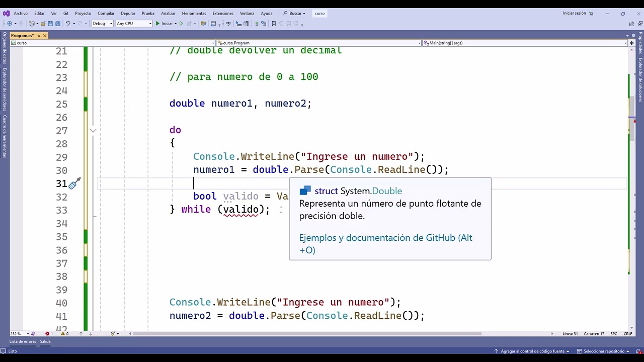Click the new project icon in toolbar
This screenshot has width=644, height=362.
click(33, 24)
